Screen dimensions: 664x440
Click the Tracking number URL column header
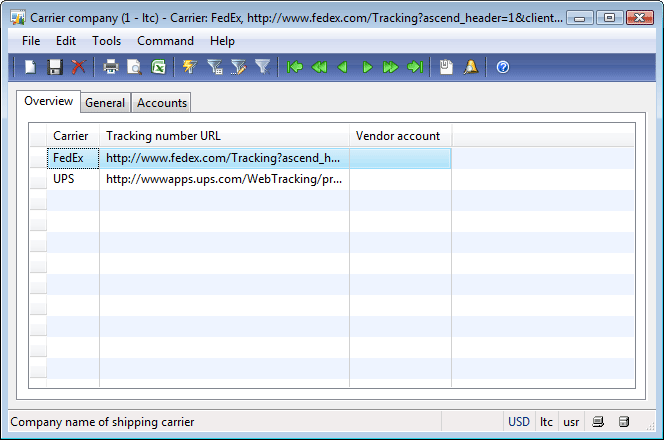point(224,136)
